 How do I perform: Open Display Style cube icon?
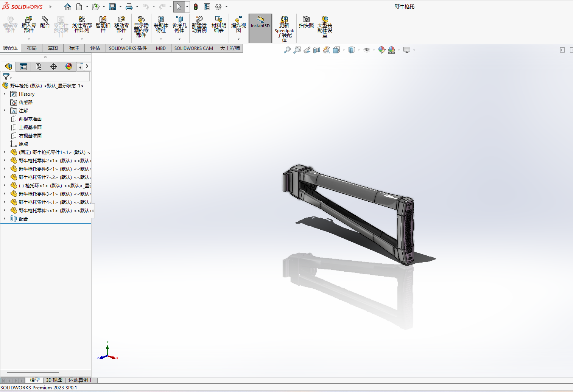point(352,50)
